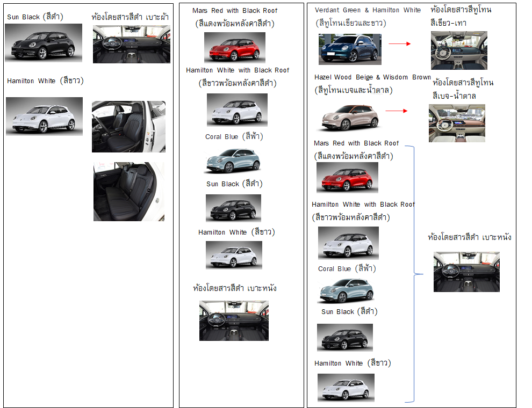Image resolution: width=532 pixels, height=408 pixels.
Task: Select the "ห้องโดยสารสีดำ เบาะผ้า" heading text
Action: pos(130,17)
